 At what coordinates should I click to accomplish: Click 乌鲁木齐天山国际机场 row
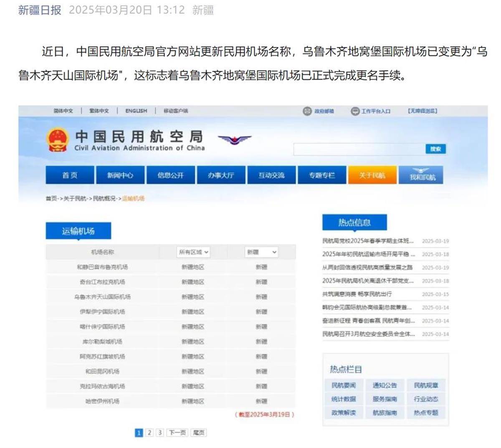171,297
